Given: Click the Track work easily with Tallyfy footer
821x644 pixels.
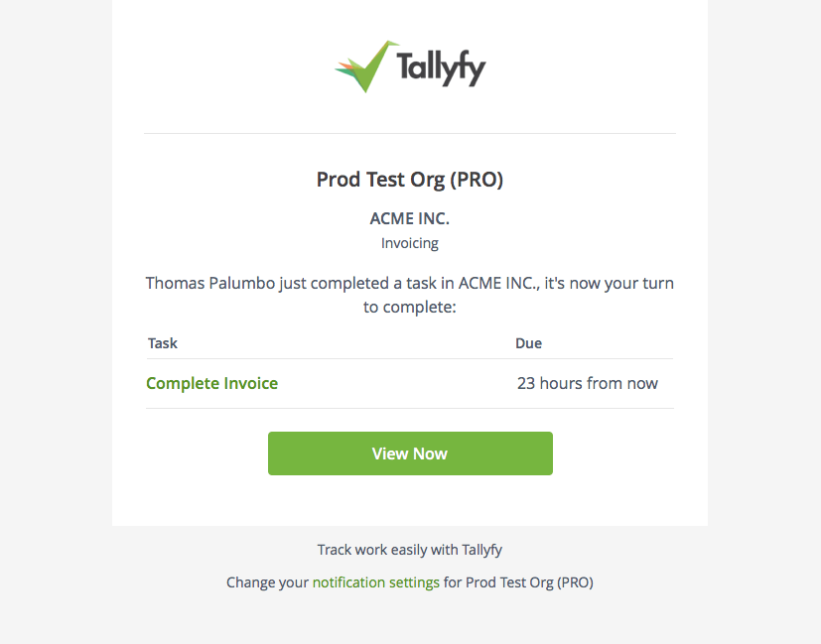Looking at the screenshot, I should (409, 549).
